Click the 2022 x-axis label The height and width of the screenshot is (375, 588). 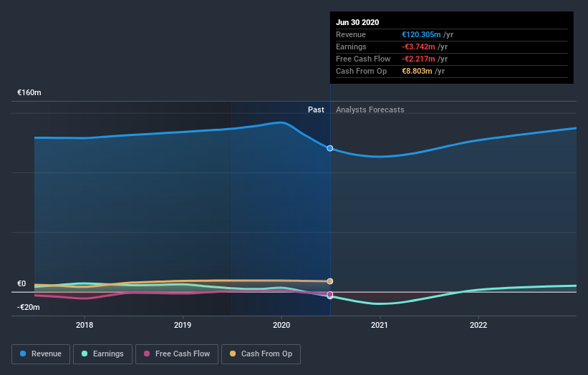click(x=478, y=325)
